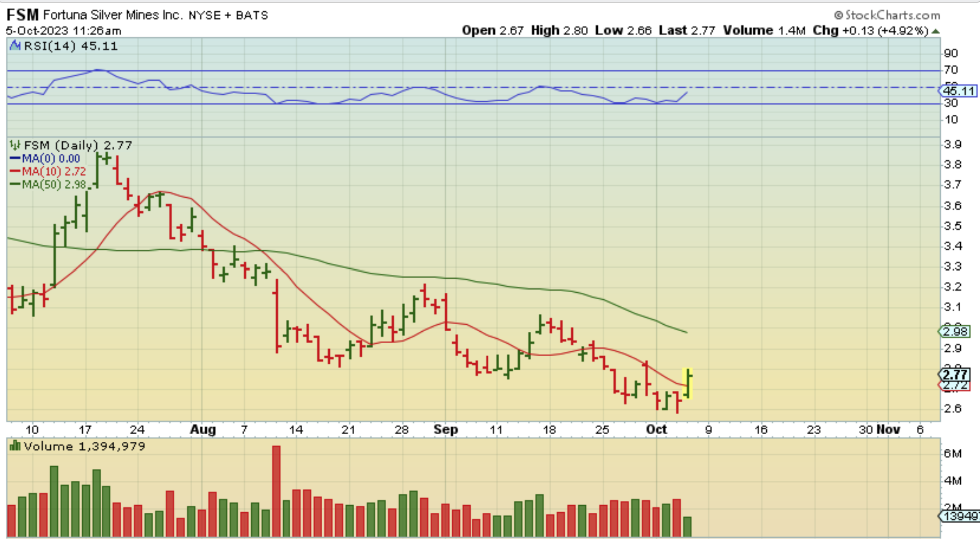The image size is (980, 539).
Task: Click the green up-arrow beside Chg
Action: pos(936,31)
